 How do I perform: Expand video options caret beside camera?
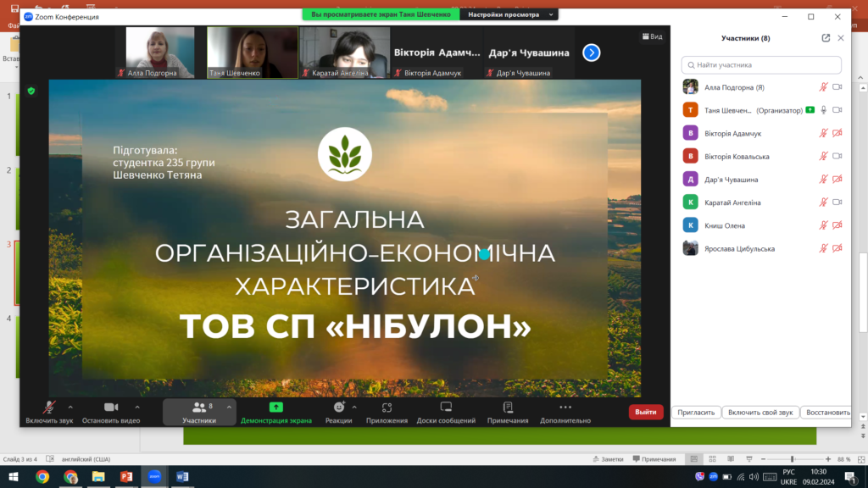tap(137, 408)
